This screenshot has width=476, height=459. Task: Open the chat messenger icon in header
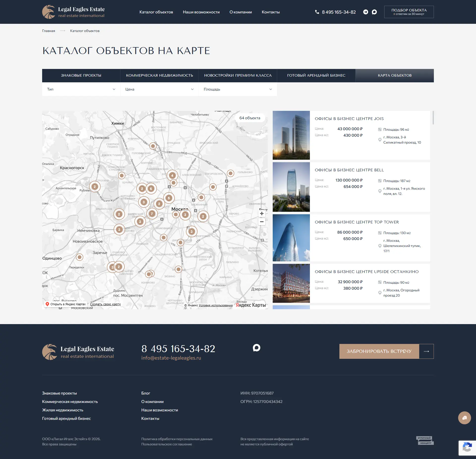click(374, 12)
